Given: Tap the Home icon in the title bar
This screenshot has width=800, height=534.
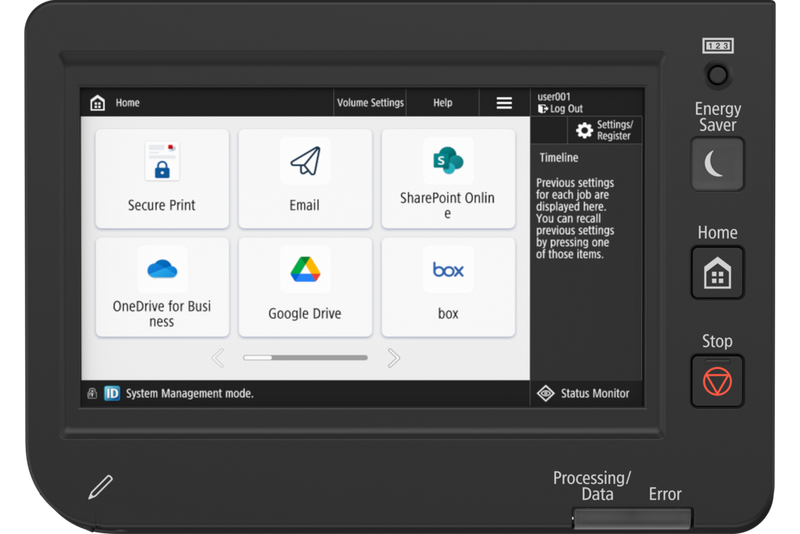Looking at the screenshot, I should (97, 103).
